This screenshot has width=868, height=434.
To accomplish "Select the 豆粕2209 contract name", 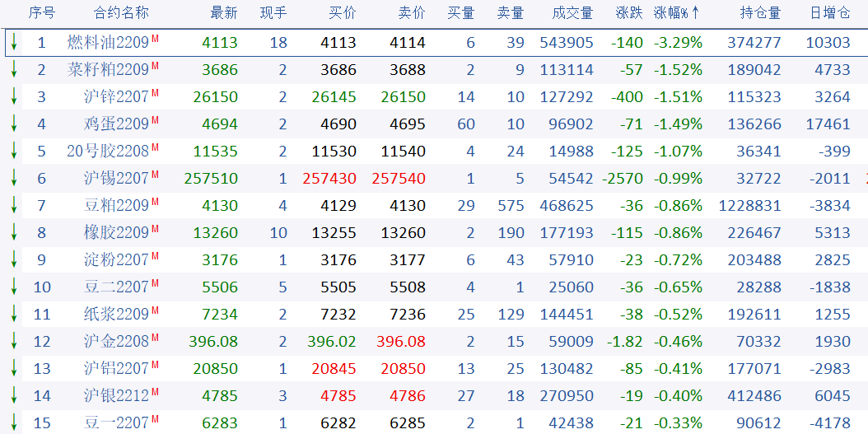I will [116, 206].
